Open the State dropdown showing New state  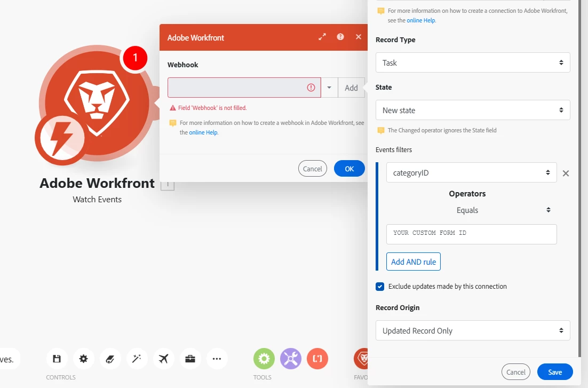(473, 110)
